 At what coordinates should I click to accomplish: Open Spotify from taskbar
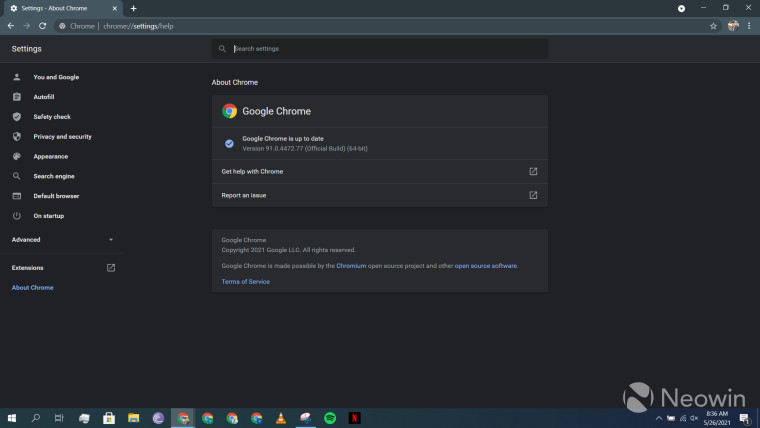(330, 418)
